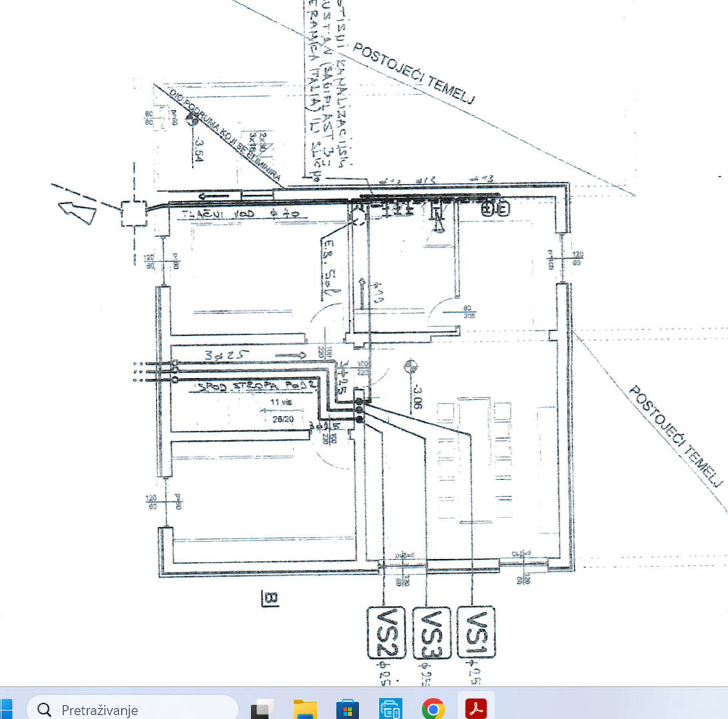Click the -3.54 elevation marker symbol

pyautogui.click(x=192, y=119)
